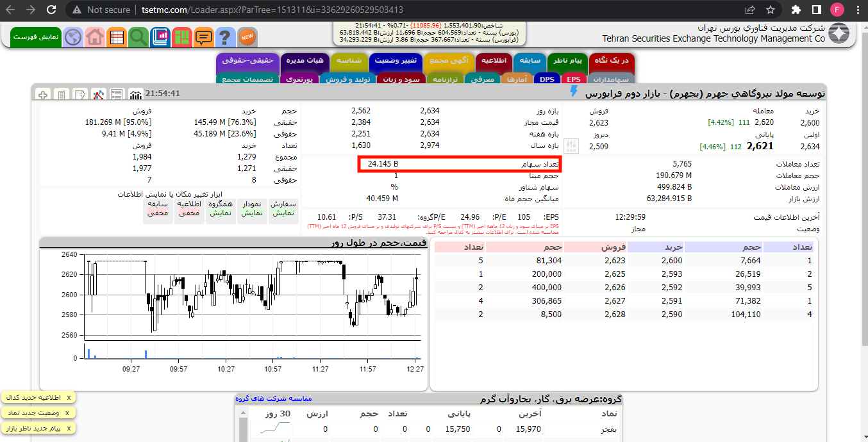
Task: Click the bar chart statistics icon beside the clock
Action: (135, 94)
